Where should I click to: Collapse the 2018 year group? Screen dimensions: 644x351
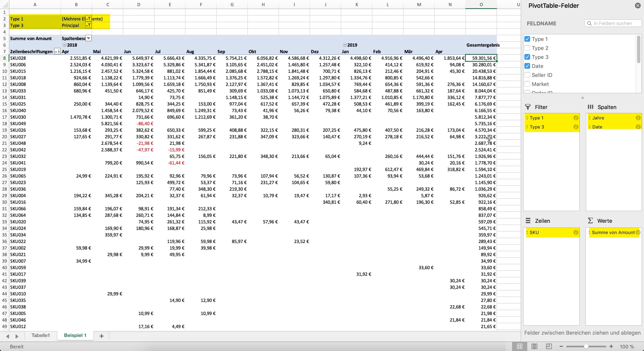pyautogui.click(x=64, y=45)
